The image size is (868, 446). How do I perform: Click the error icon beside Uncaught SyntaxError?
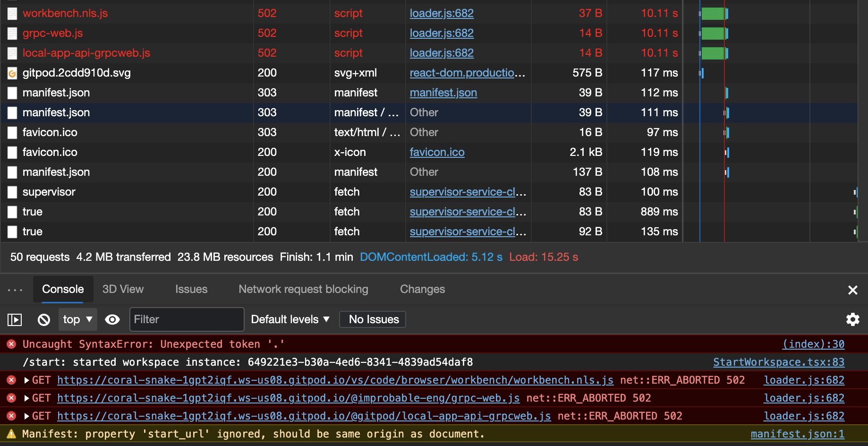(x=10, y=344)
